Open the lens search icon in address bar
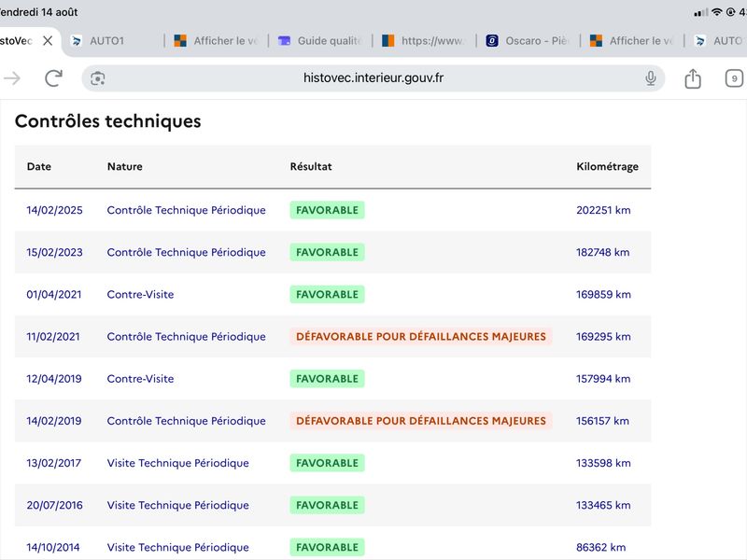This screenshot has width=747, height=560. [x=98, y=78]
